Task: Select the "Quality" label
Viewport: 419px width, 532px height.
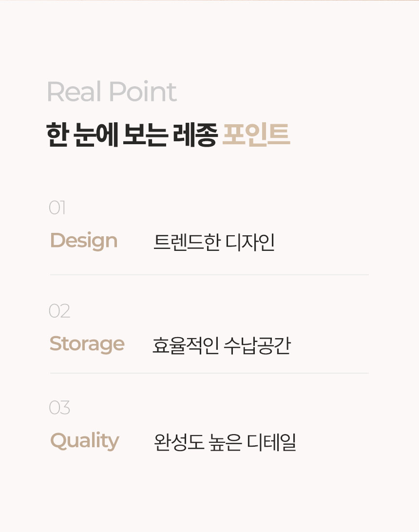Action: click(85, 441)
